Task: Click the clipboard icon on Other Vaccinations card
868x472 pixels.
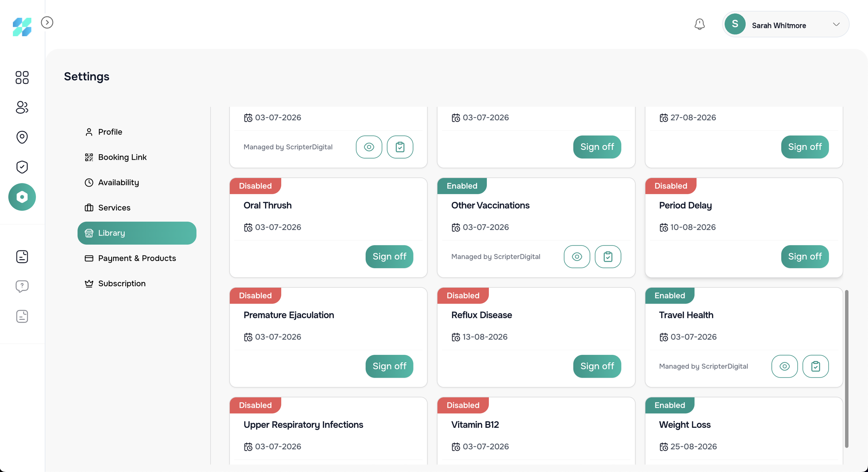Action: [x=608, y=257]
